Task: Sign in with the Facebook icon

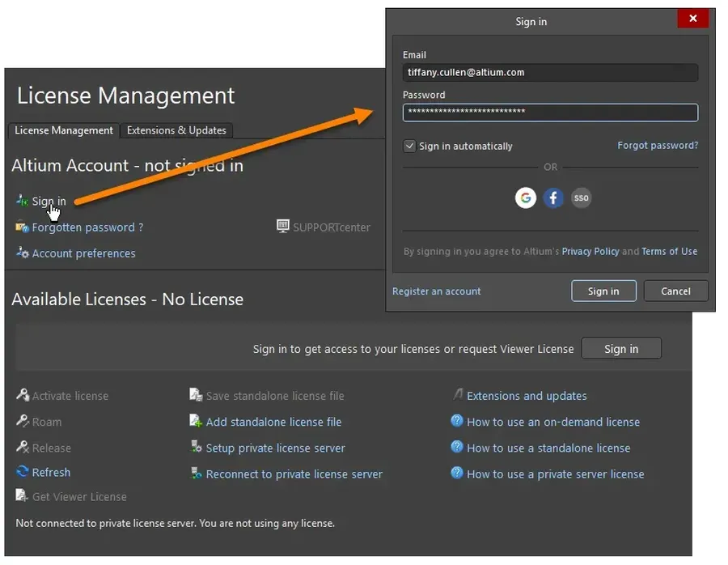Action: point(553,198)
